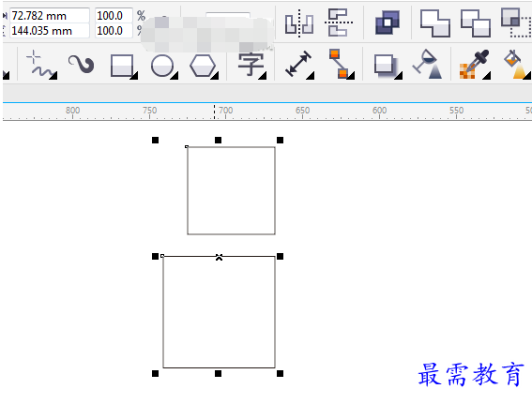Select the Ellipse tool

tap(164, 67)
